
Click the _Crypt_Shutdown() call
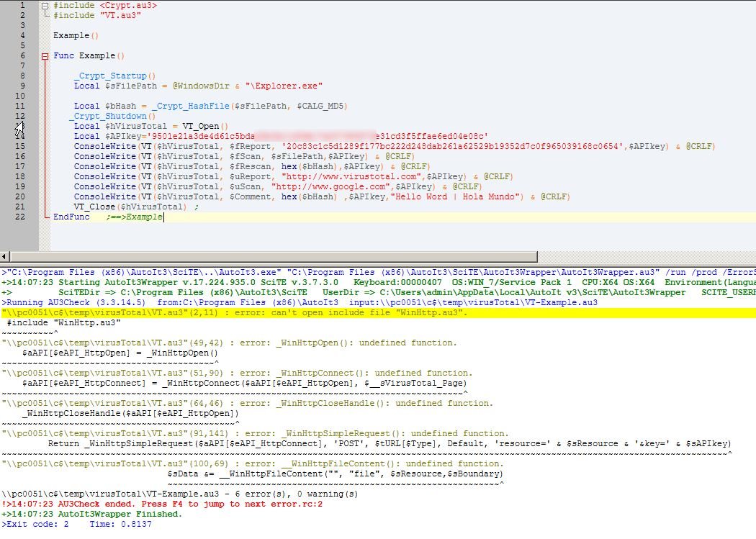point(112,116)
